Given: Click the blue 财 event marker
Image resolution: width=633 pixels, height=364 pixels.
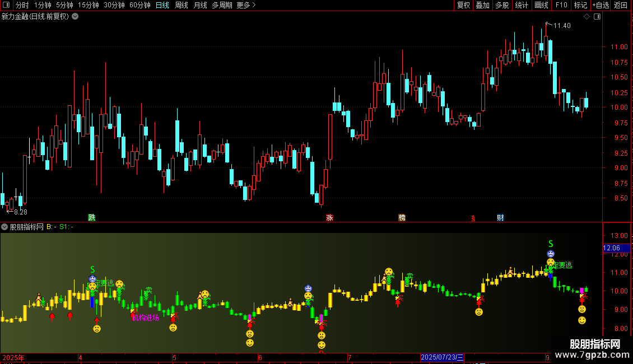Looking at the screenshot, I should (500, 217).
